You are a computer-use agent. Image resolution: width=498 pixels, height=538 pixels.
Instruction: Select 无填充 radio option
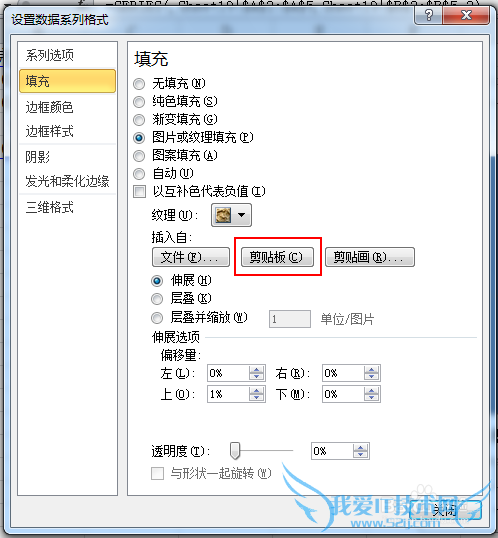point(139,84)
